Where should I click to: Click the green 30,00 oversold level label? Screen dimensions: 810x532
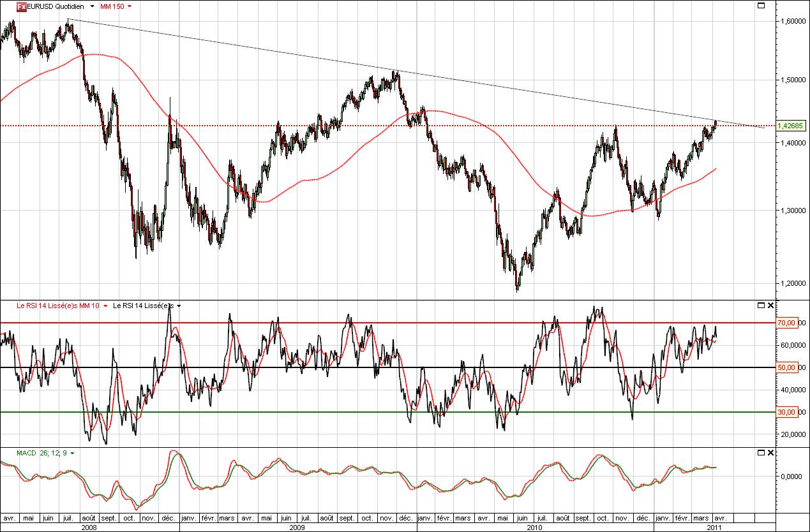pos(786,412)
